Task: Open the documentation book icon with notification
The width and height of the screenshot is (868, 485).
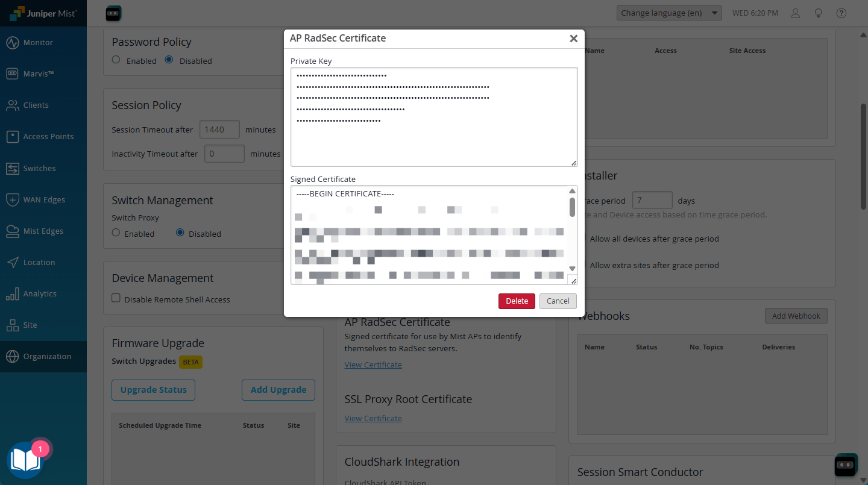Action: point(25,460)
